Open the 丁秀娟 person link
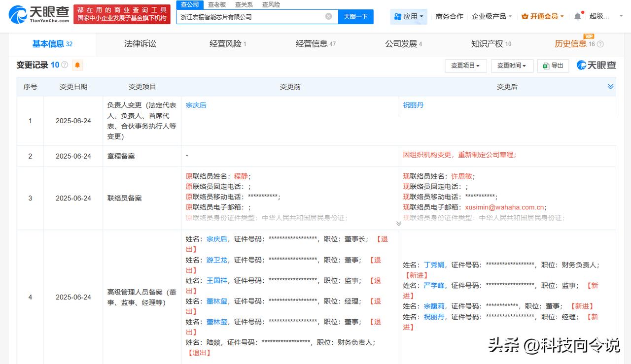This screenshot has width=631, height=364. [434, 265]
